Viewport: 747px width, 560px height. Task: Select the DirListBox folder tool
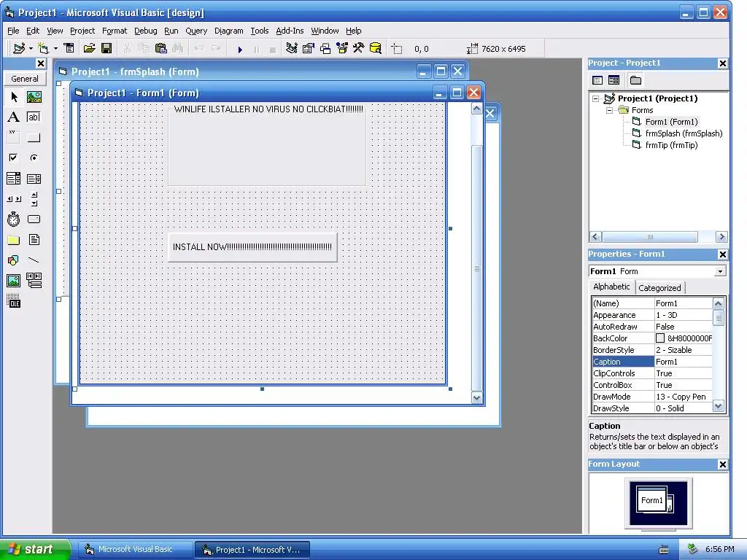click(14, 239)
